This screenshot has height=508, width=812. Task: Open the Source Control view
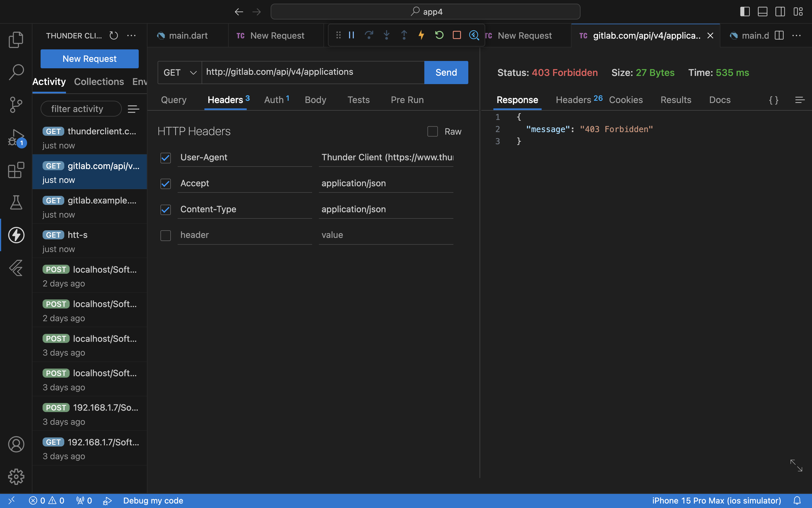[x=16, y=105]
